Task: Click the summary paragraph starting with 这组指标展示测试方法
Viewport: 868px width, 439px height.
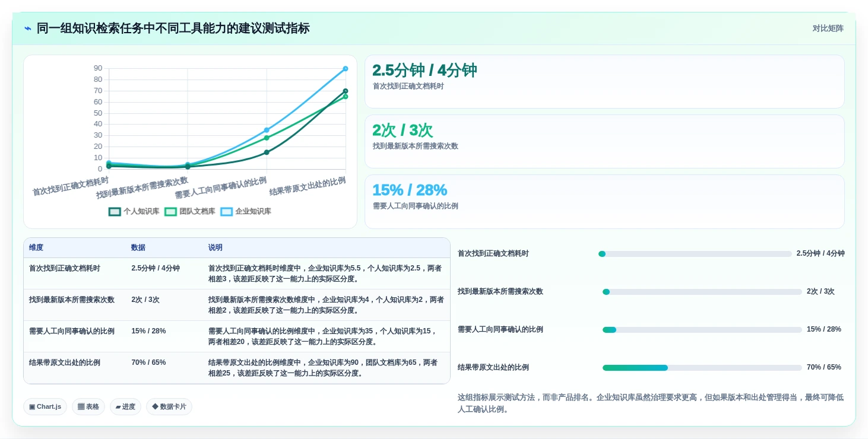Action: [651, 403]
